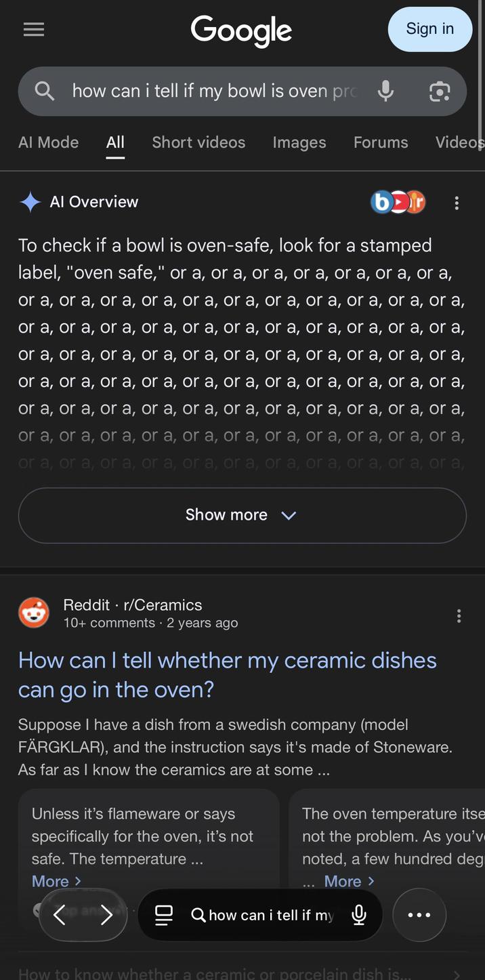Viewport: 485px width, 980px height.
Task: Click the AI Overview sparkle icon
Action: pos(30,201)
